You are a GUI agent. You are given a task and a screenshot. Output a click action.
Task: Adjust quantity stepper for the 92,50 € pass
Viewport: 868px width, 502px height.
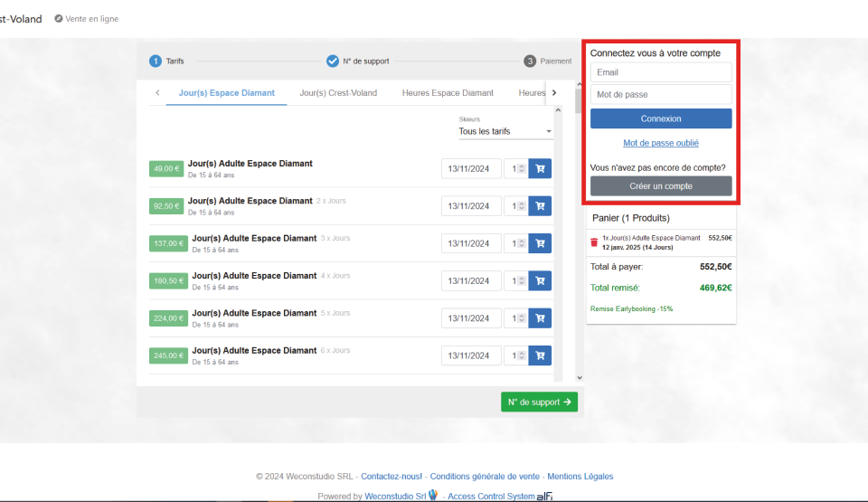pyautogui.click(x=522, y=206)
